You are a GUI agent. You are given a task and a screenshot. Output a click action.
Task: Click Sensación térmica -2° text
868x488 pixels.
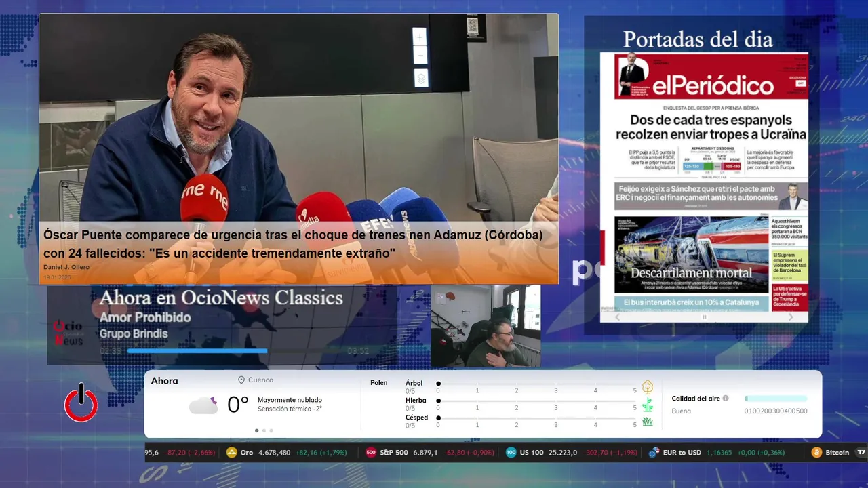coord(290,409)
